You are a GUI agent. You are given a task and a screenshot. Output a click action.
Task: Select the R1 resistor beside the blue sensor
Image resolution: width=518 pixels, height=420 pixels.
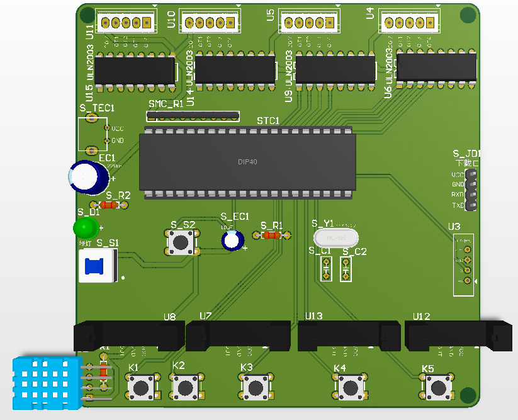103,372
